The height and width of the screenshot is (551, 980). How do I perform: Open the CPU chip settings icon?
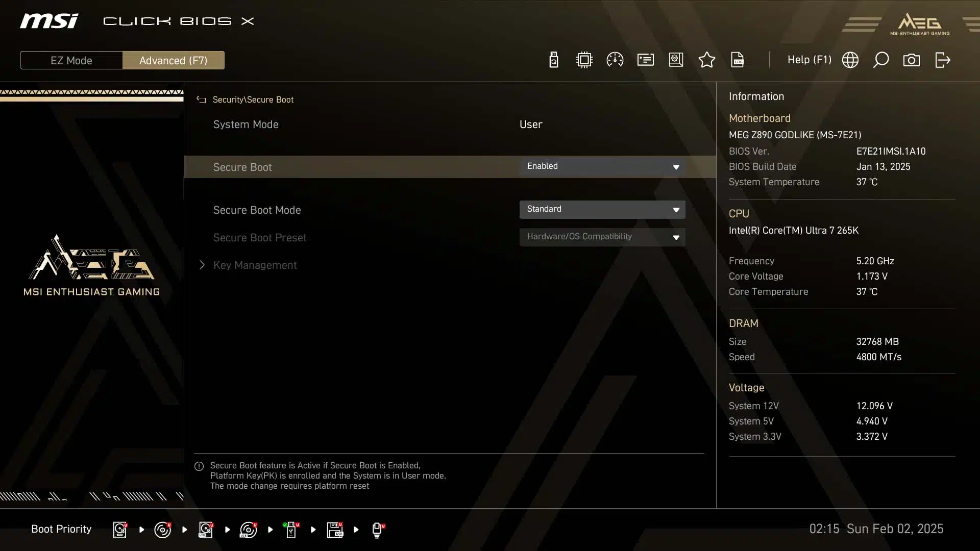[584, 60]
